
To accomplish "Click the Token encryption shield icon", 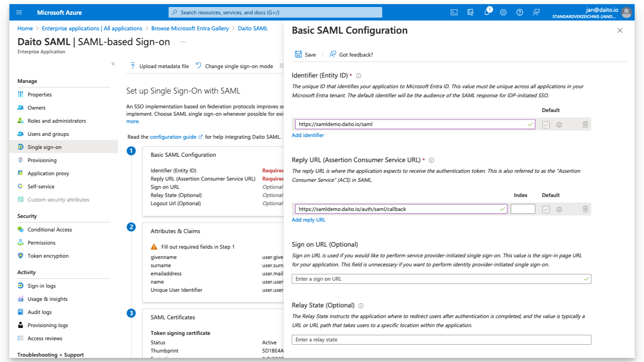I will tap(21, 256).
